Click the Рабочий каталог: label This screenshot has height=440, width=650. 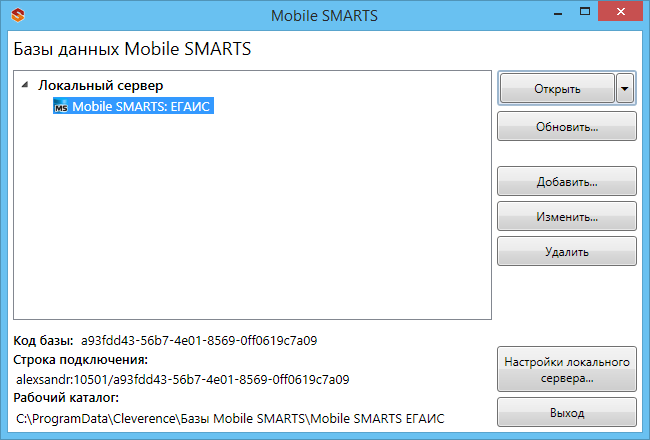coord(66,398)
